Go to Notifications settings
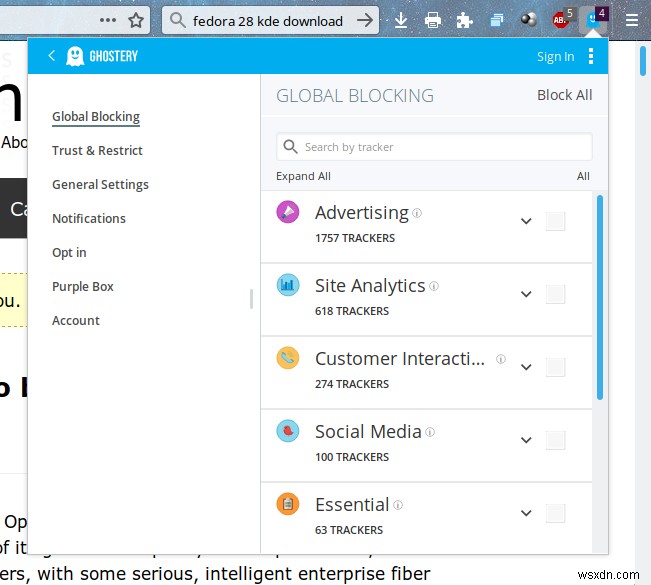651x585 pixels. point(89,218)
